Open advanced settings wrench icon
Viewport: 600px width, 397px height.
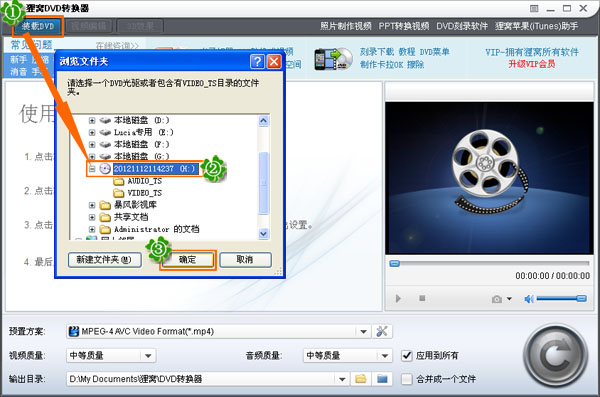click(382, 332)
